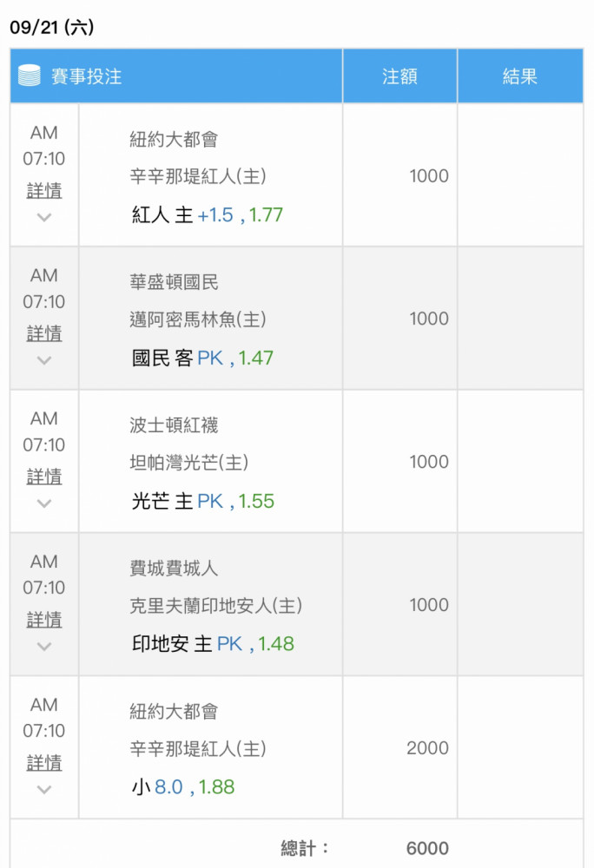Image resolution: width=594 pixels, height=868 pixels.
Task: Click the 印地安 主 PK , 1.48 odds text
Action: pos(213,644)
